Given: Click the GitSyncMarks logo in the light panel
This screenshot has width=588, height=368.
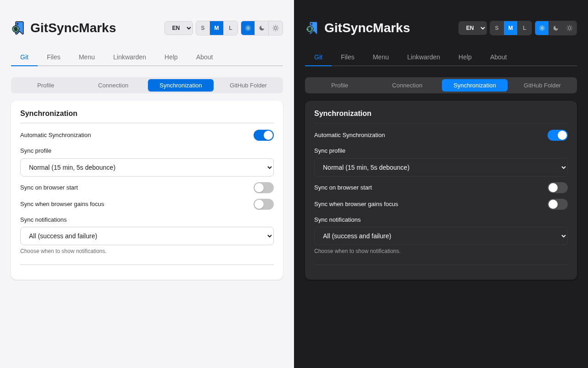Looking at the screenshot, I should tap(17, 28).
